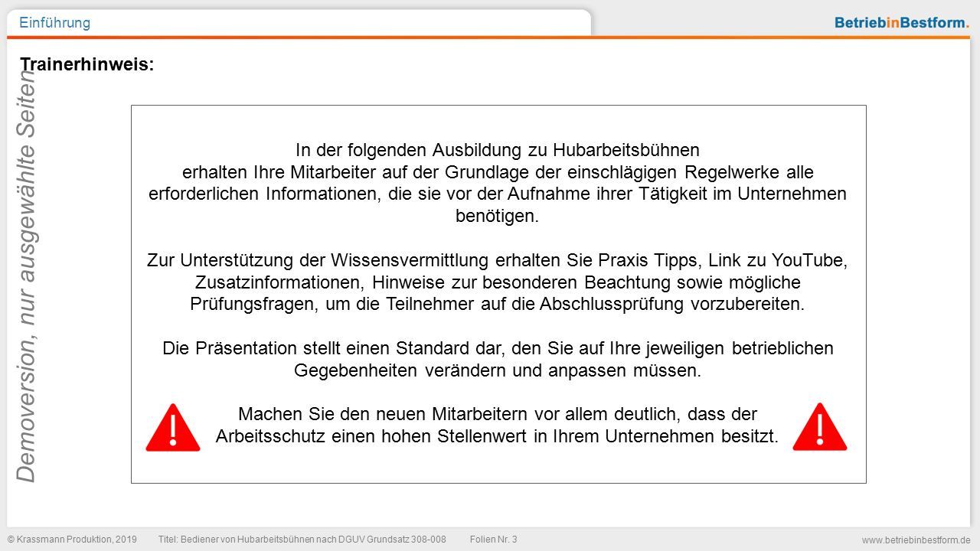Open the www.betriebinbestform.de link
This screenshot has height=551, width=980.
[x=916, y=540]
